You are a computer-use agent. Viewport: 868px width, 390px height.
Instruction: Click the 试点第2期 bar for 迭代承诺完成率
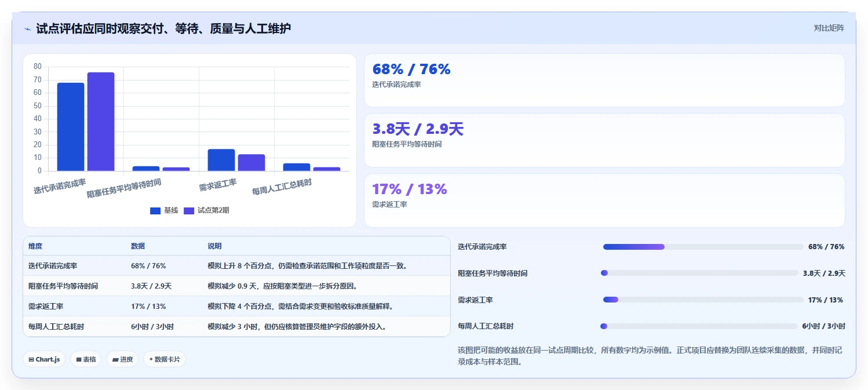pos(101,122)
